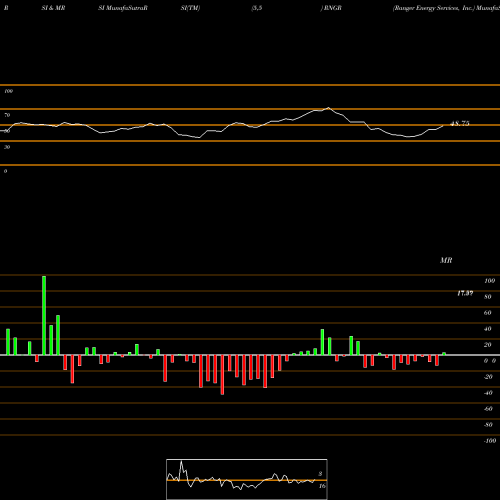This screenshot has width=500, height=500.
Task: Click the RNGR ticker in the header
Action: coord(332,8)
